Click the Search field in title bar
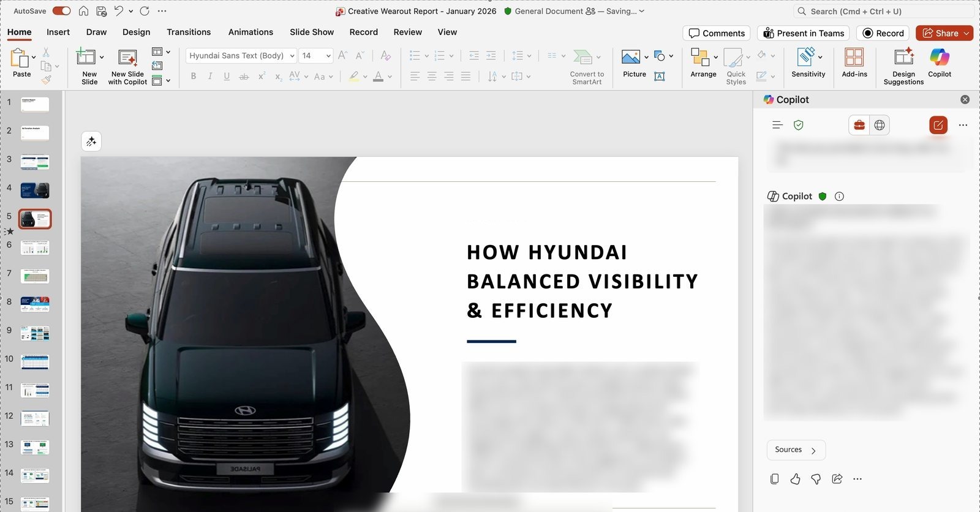The height and width of the screenshot is (512, 980). click(884, 11)
